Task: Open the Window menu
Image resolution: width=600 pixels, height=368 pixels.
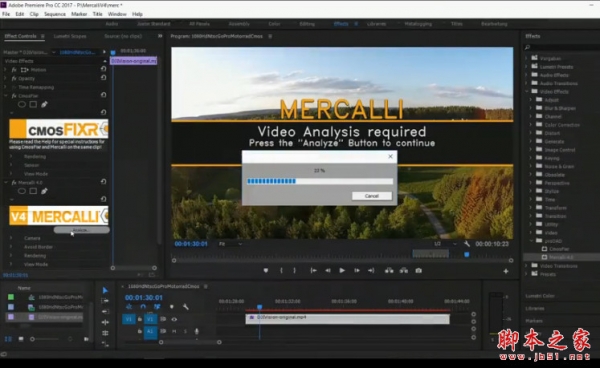Action: [x=117, y=14]
